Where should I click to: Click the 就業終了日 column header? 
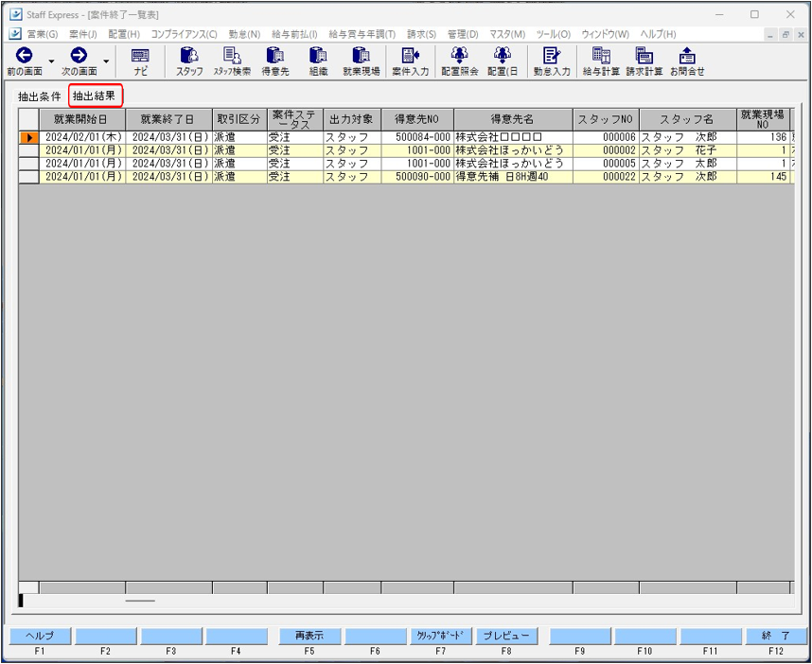point(168,119)
